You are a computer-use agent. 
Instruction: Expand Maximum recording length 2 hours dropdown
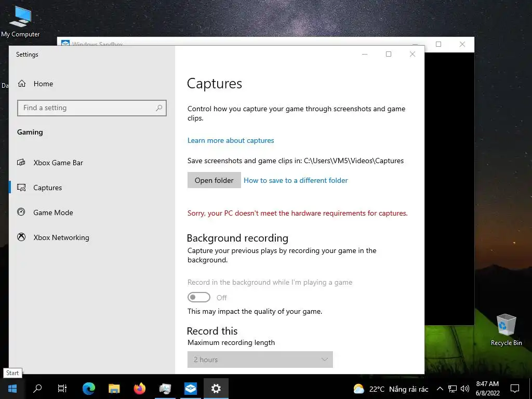click(x=260, y=360)
